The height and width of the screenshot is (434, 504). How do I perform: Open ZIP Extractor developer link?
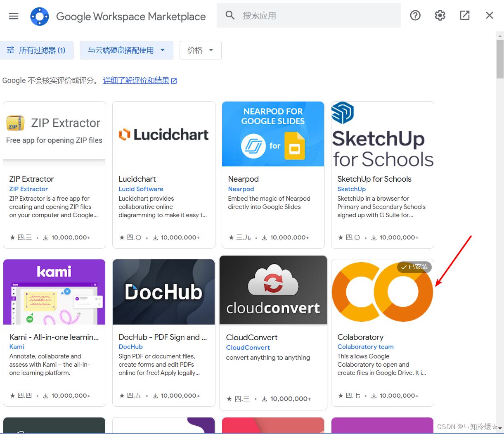pyautogui.click(x=28, y=189)
